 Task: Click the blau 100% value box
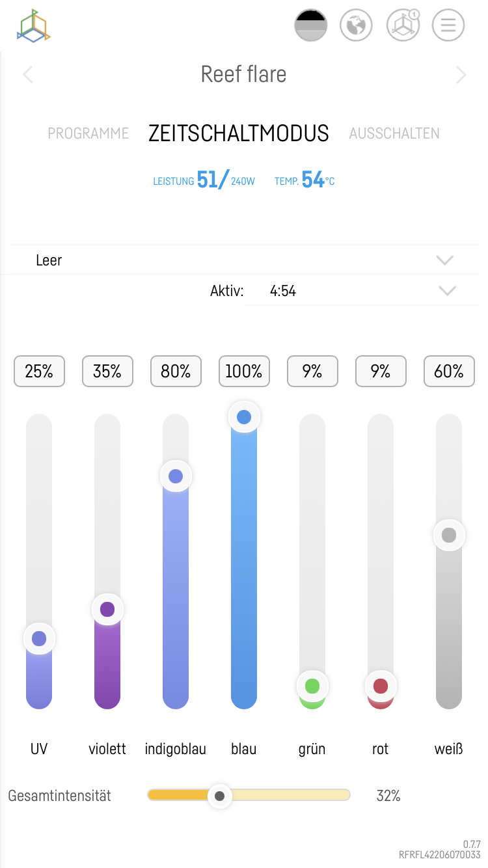pyautogui.click(x=244, y=372)
